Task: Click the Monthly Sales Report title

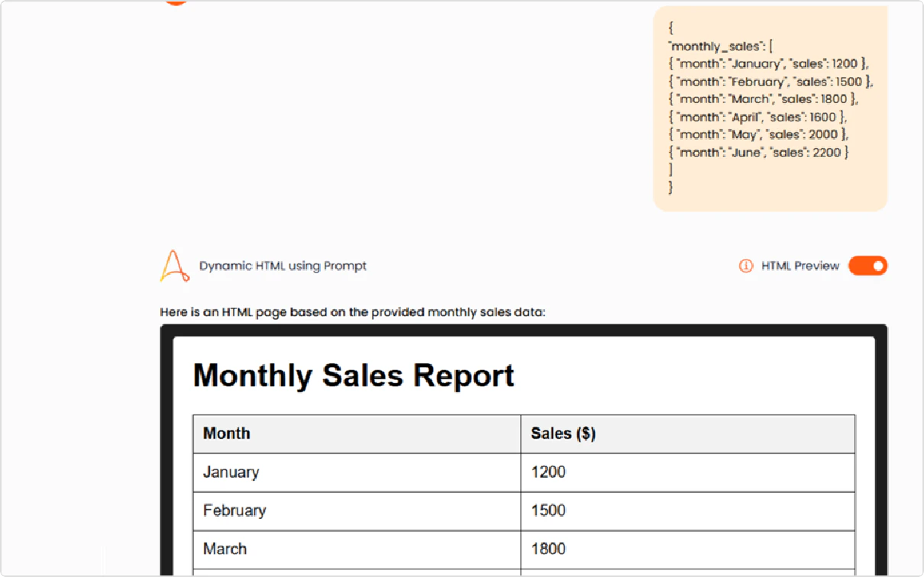Action: click(354, 375)
